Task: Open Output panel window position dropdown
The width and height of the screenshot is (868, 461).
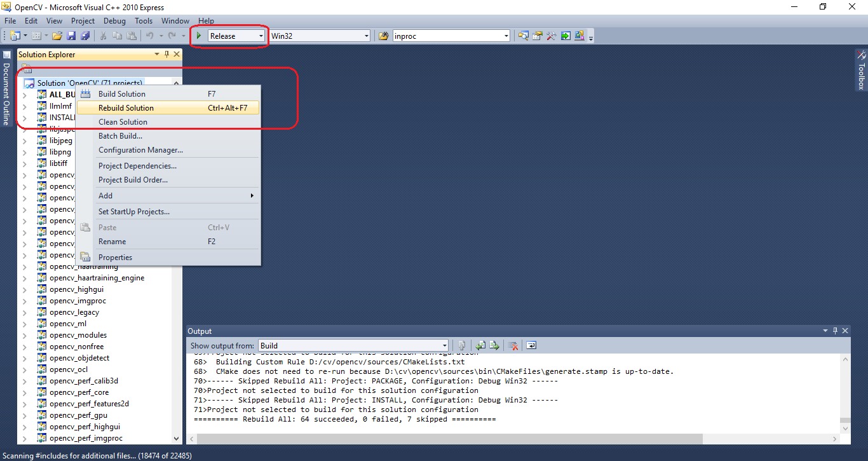Action: click(x=825, y=331)
